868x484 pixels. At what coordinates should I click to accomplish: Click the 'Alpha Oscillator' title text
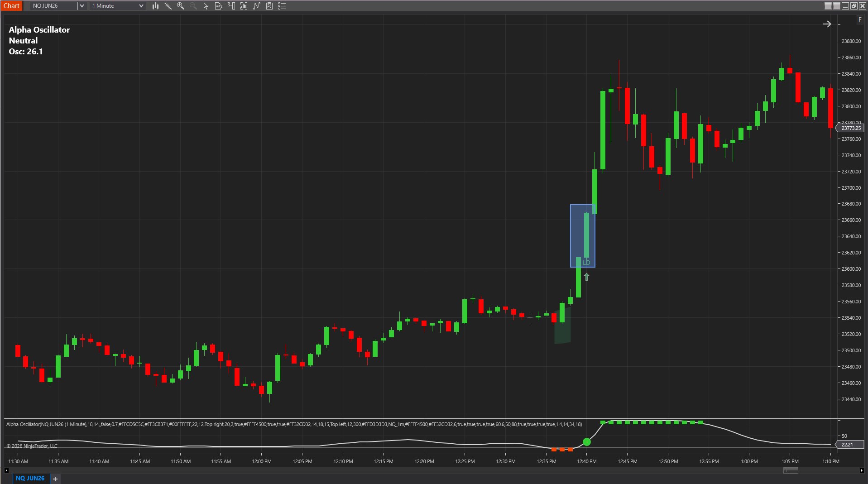point(39,30)
